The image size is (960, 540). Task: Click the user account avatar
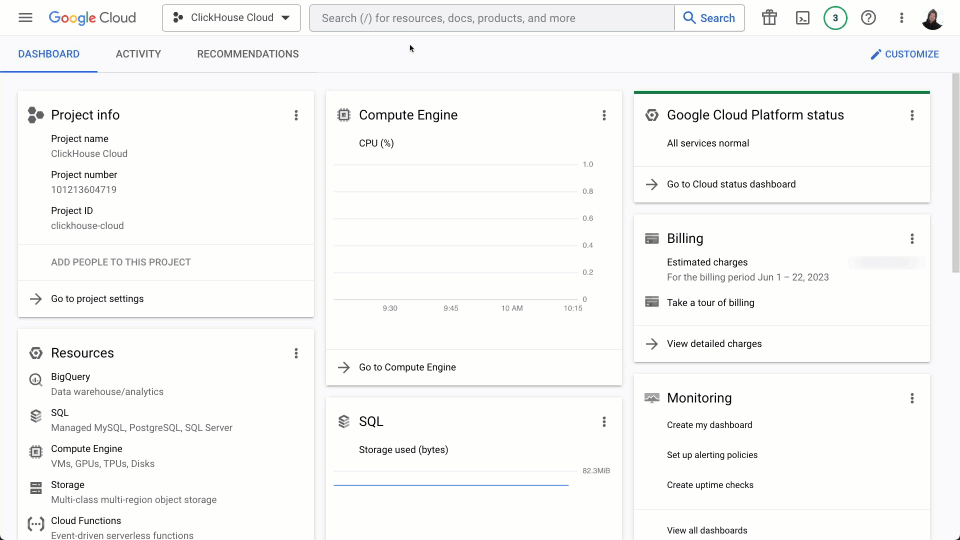pos(932,18)
